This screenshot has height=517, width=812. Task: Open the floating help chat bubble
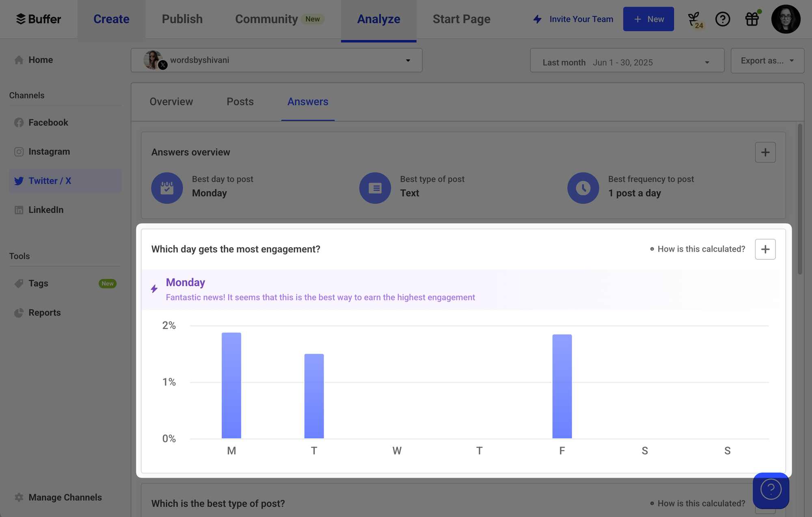771,489
